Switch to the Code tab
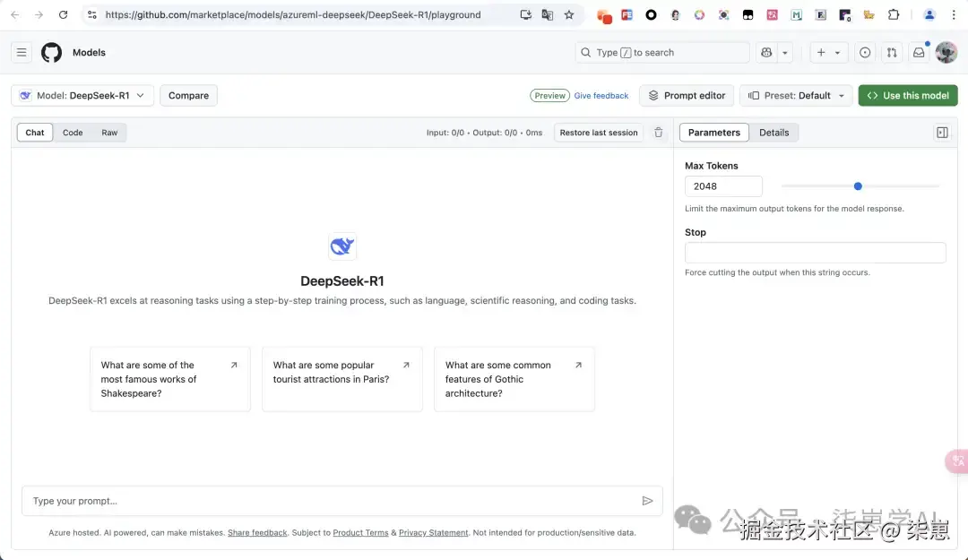Screen dimensions: 968x560 coord(73,132)
